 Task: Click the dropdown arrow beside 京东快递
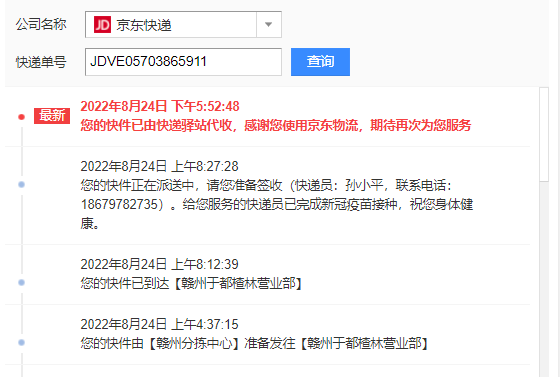269,25
